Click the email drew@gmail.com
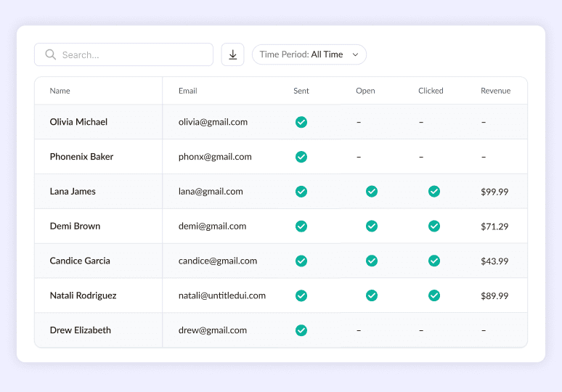Screen dimensions: 562x392 click(213, 330)
